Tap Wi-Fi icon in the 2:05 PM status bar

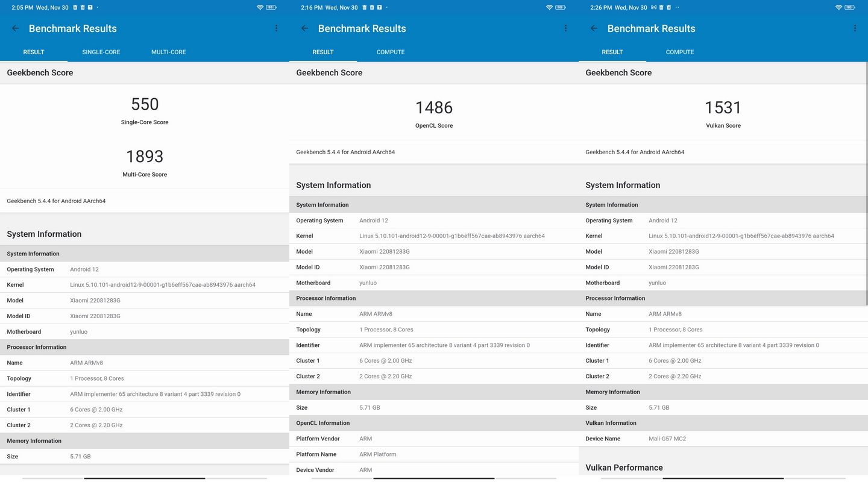click(260, 7)
